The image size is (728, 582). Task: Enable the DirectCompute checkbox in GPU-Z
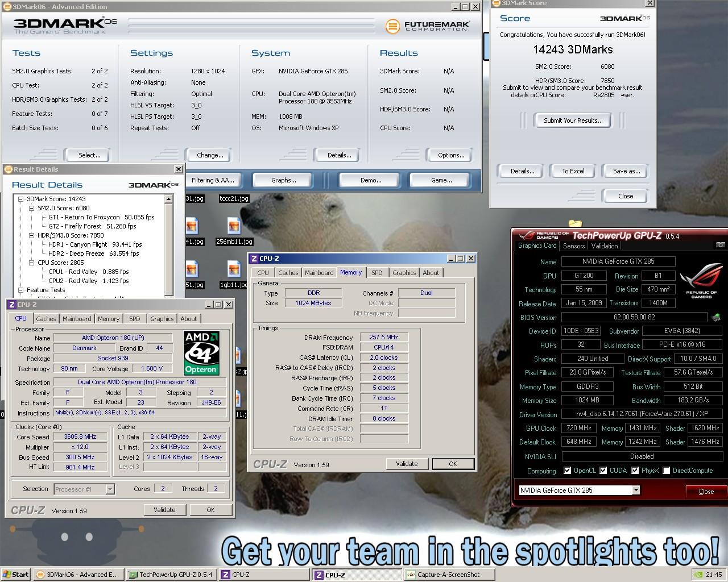tap(666, 471)
